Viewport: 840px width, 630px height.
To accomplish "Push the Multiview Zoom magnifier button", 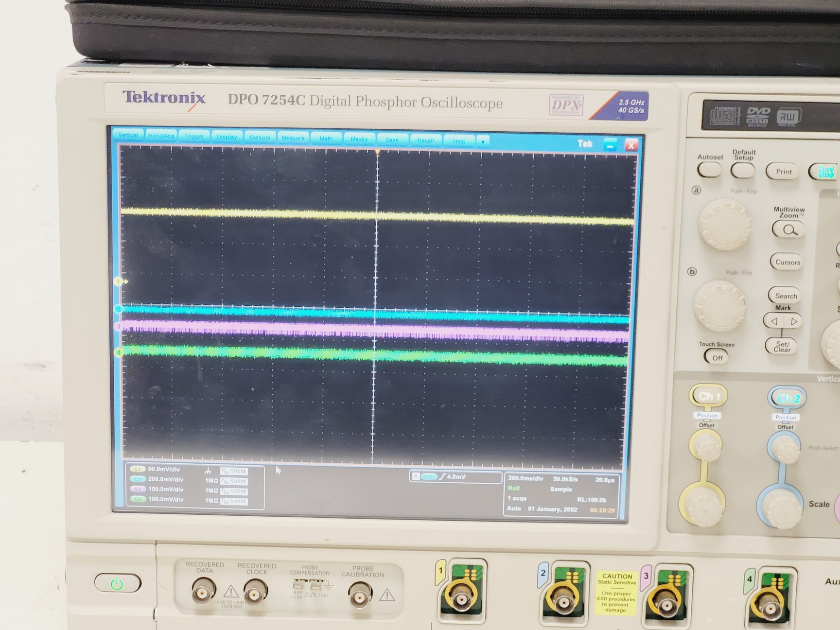I will pos(788,229).
